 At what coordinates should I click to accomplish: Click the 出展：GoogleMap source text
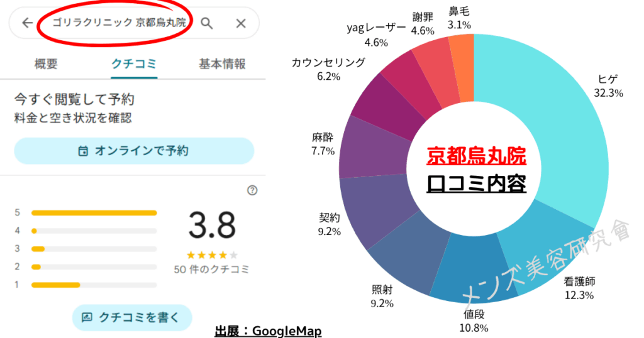[x=268, y=331]
